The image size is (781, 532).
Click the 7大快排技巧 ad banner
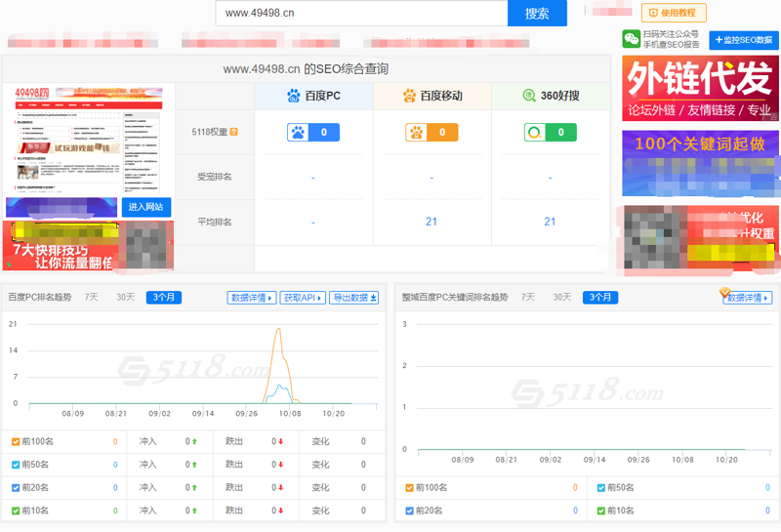coord(88,246)
